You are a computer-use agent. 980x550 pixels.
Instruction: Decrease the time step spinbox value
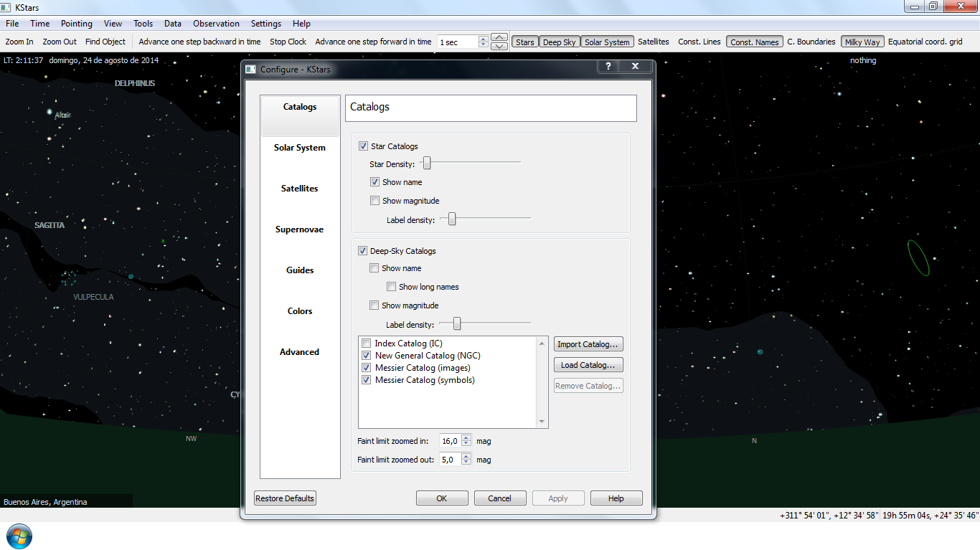click(x=484, y=45)
